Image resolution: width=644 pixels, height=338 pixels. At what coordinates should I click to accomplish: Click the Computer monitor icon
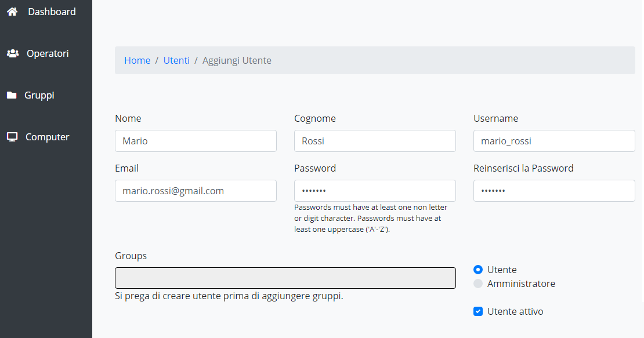[12, 137]
